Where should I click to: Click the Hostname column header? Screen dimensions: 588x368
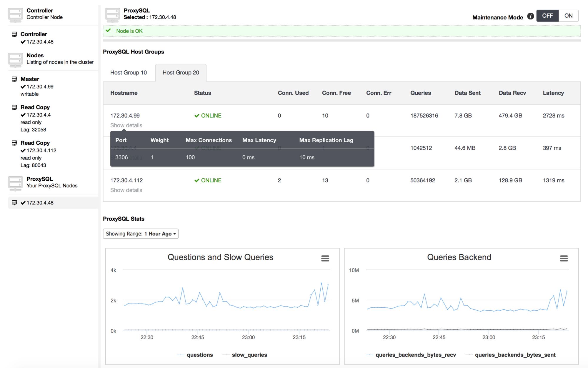pyautogui.click(x=124, y=93)
